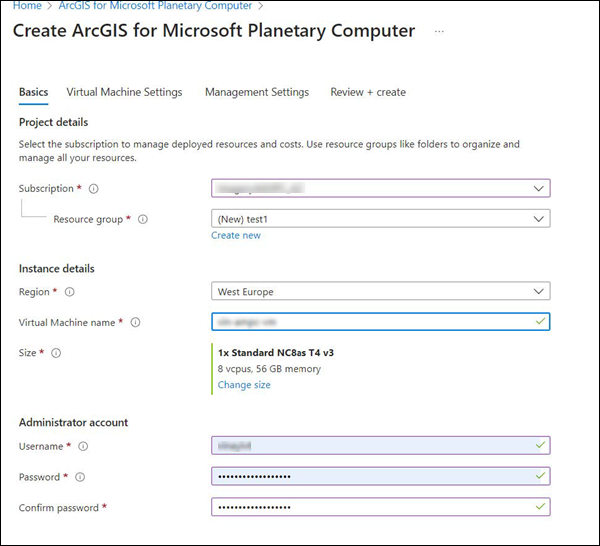600x546 pixels.
Task: Click the 8 vcpus, 56 GB memory text
Action: click(x=269, y=369)
